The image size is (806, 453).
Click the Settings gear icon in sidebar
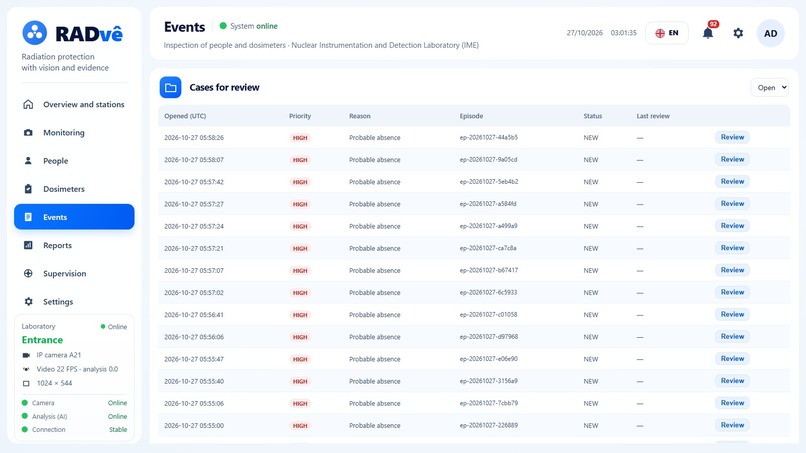tap(28, 302)
